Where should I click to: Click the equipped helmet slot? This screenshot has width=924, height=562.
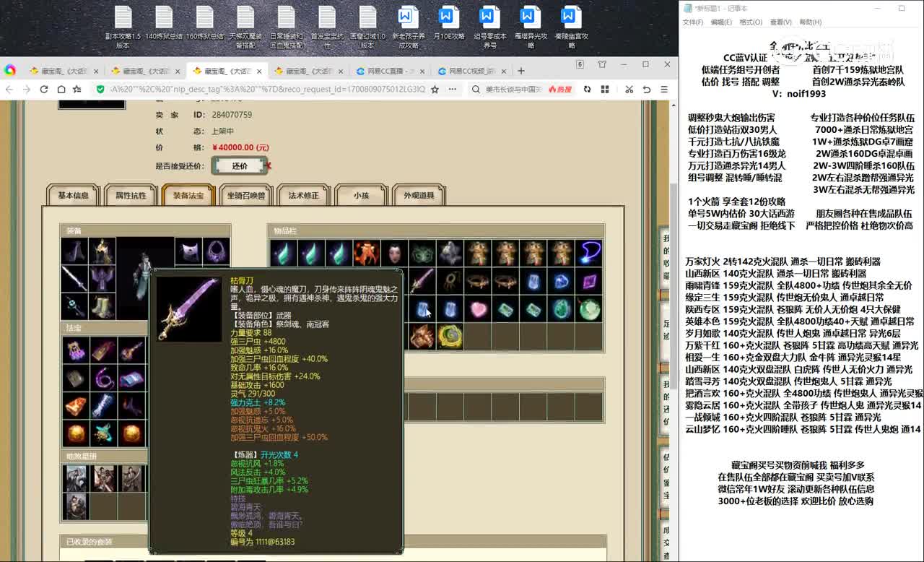pyautogui.click(x=102, y=251)
